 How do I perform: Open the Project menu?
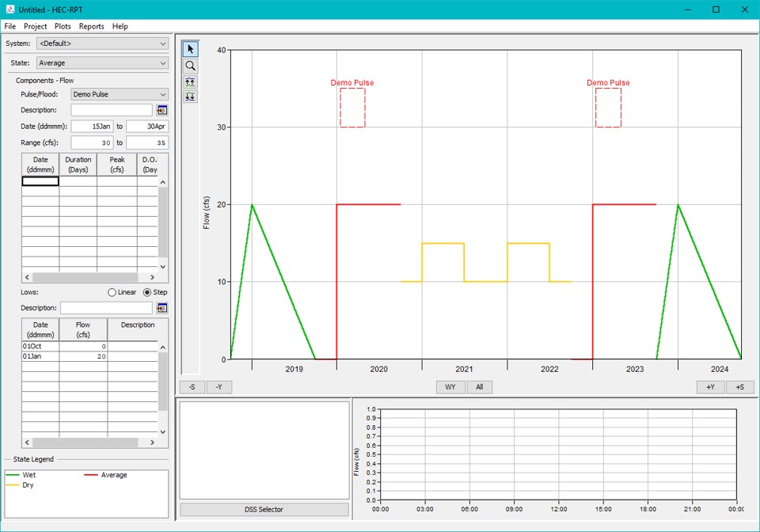[36, 26]
